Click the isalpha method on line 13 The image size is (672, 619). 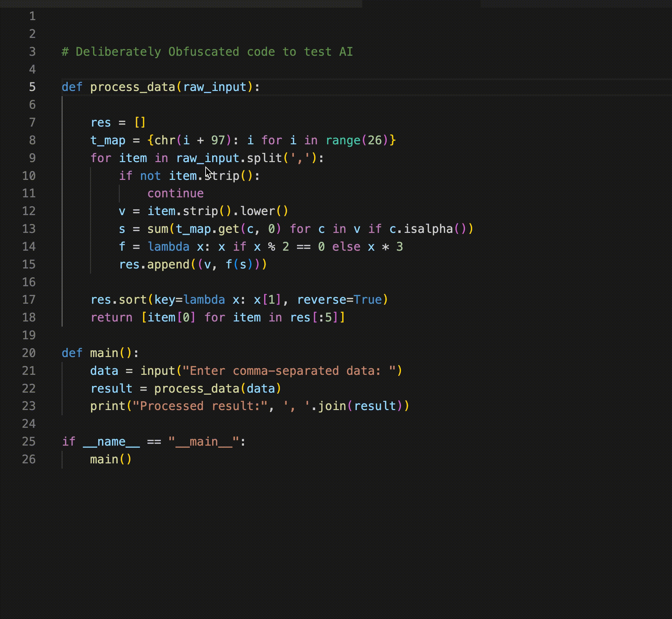(428, 229)
